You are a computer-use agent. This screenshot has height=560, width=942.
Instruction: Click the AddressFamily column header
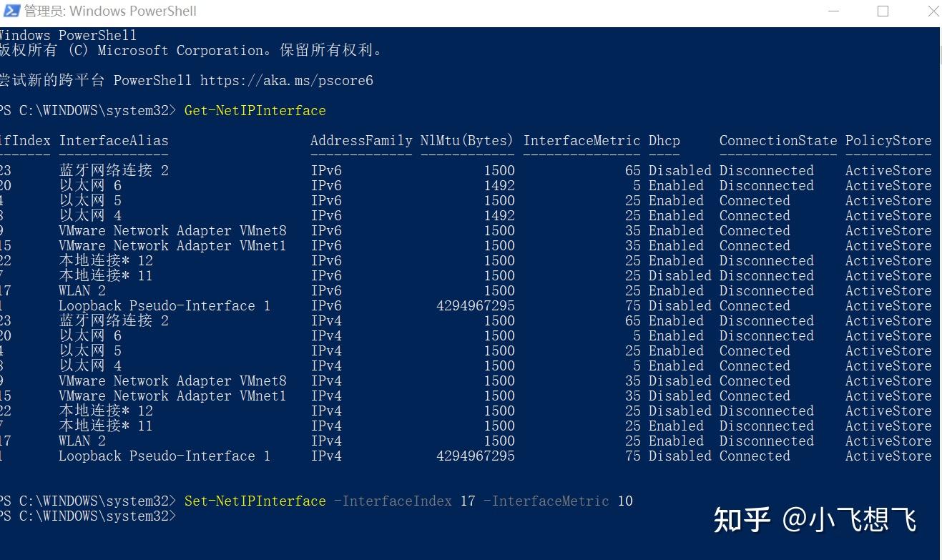pos(361,140)
